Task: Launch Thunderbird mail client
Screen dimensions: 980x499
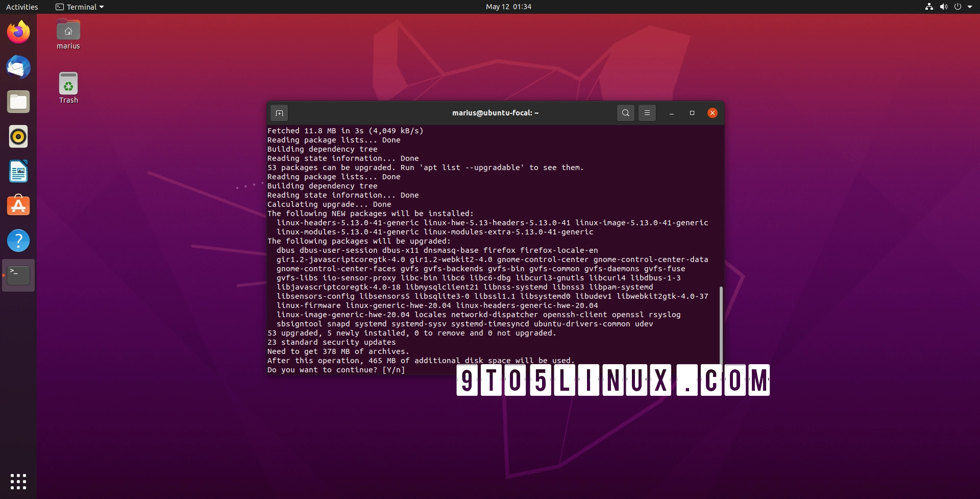Action: coord(18,67)
